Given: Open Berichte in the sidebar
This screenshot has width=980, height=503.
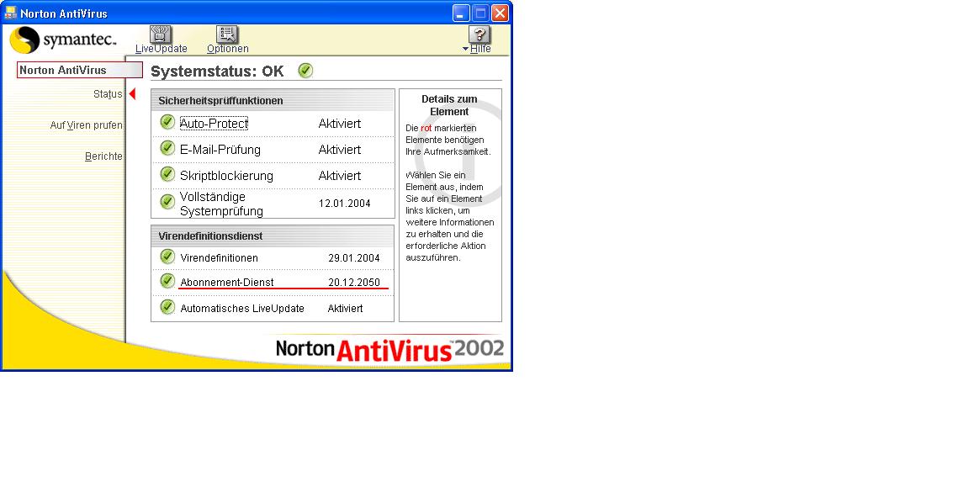Looking at the screenshot, I should [103, 156].
